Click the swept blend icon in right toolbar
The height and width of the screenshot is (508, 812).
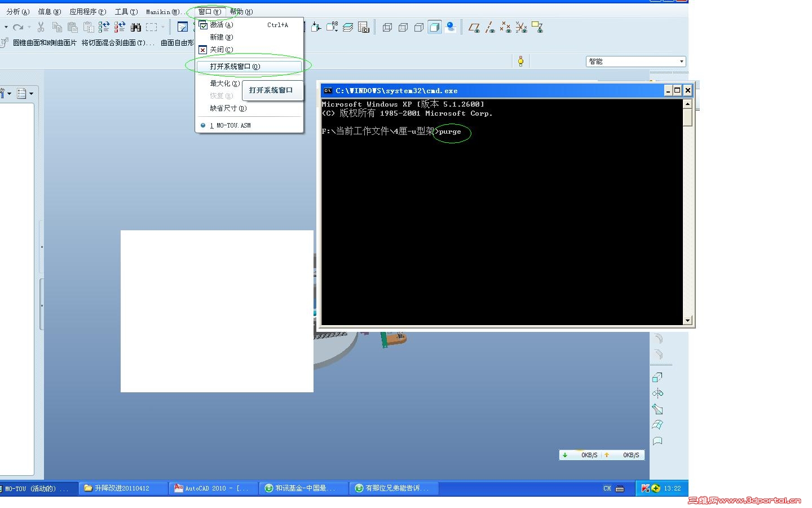[x=657, y=409]
